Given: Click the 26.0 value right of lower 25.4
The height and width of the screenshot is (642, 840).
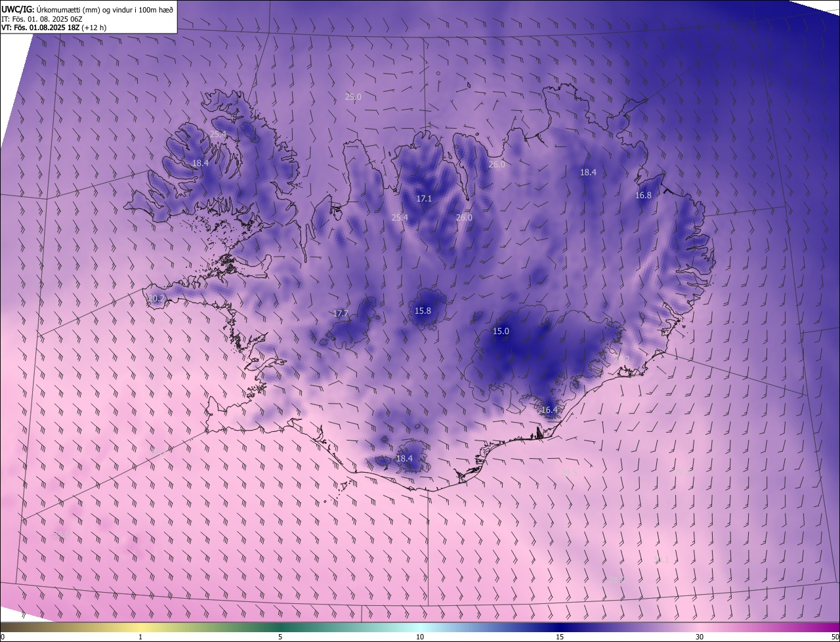Looking at the screenshot, I should [464, 217].
